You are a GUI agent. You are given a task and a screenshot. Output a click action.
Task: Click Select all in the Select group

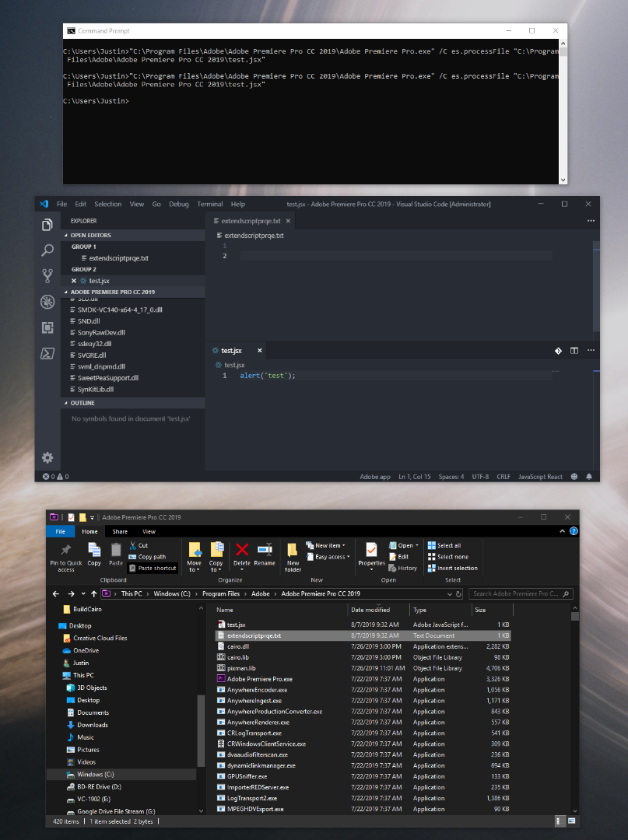tap(444, 545)
